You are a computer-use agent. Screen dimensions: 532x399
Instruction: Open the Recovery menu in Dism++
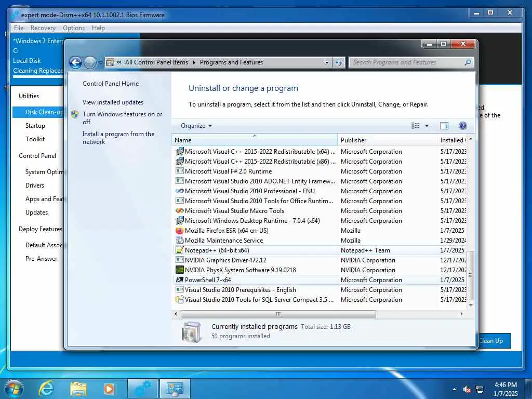(43, 28)
